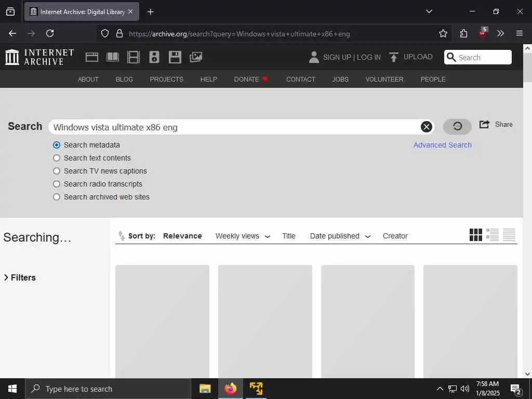The height and width of the screenshot is (399, 532).
Task: Click the UPLOAD text link
Action: (x=418, y=57)
